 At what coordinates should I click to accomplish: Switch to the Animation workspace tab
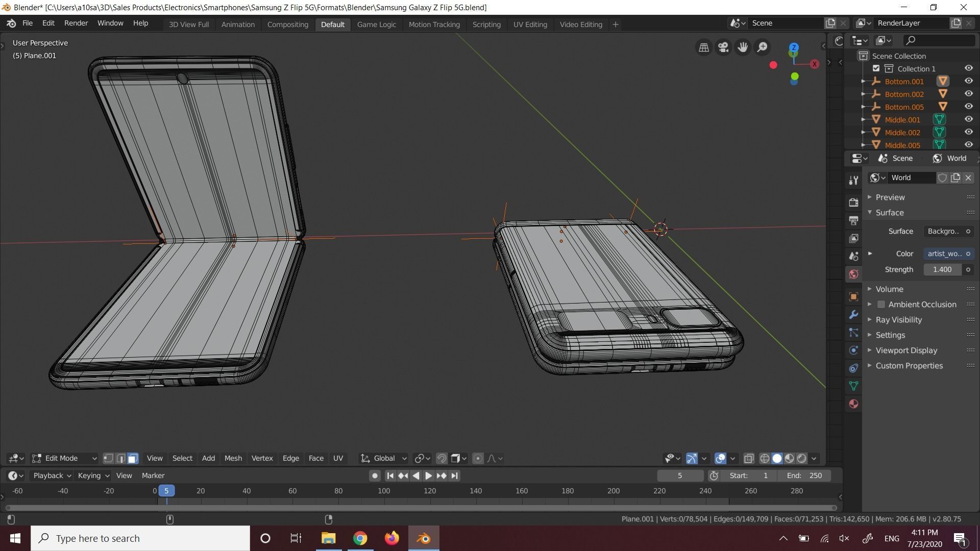[238, 24]
